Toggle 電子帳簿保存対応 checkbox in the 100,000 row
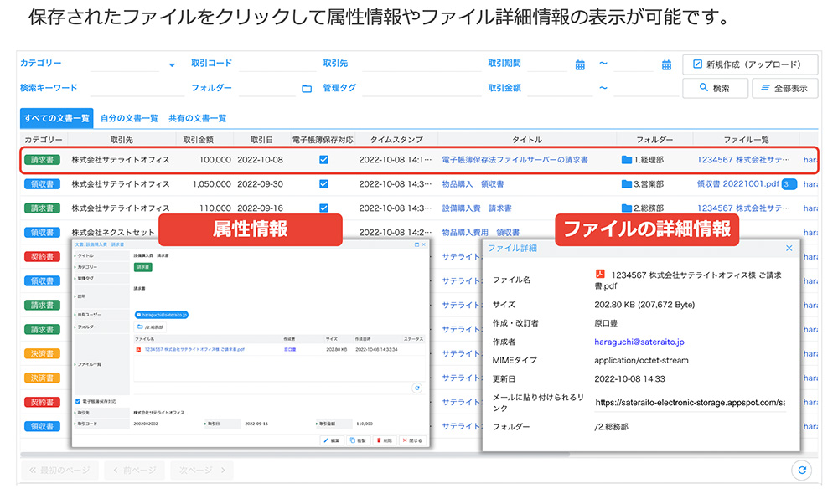The width and height of the screenshot is (838, 504). pos(323,159)
